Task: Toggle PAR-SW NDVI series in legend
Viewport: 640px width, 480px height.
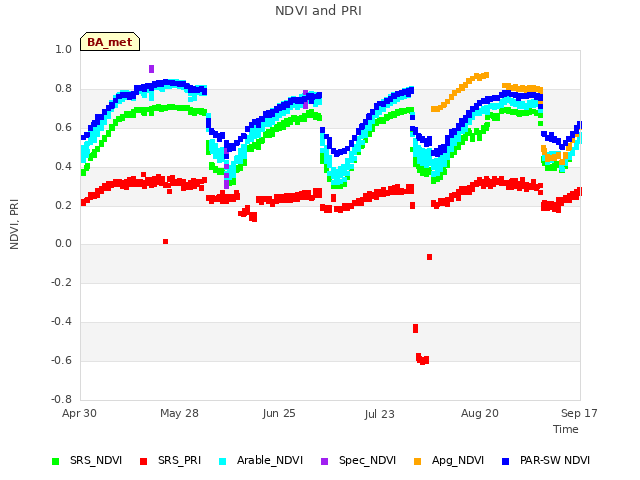Action: 546,460
